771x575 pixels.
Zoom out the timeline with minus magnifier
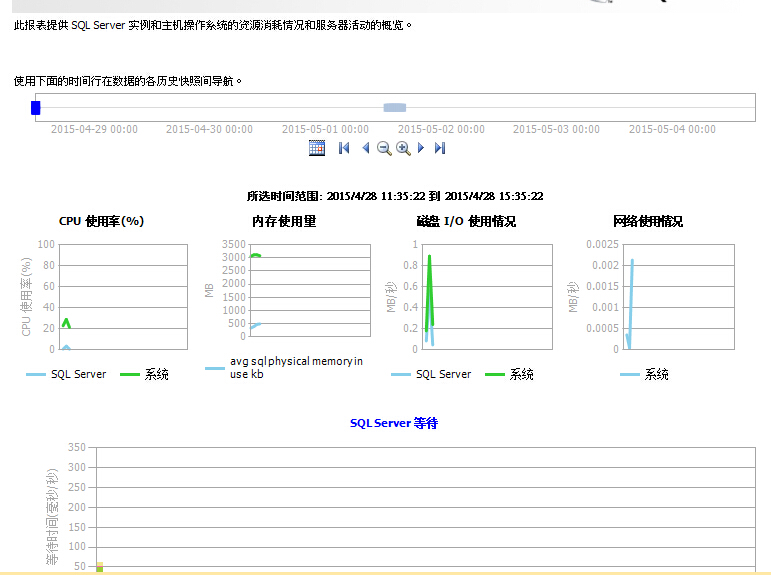point(384,148)
